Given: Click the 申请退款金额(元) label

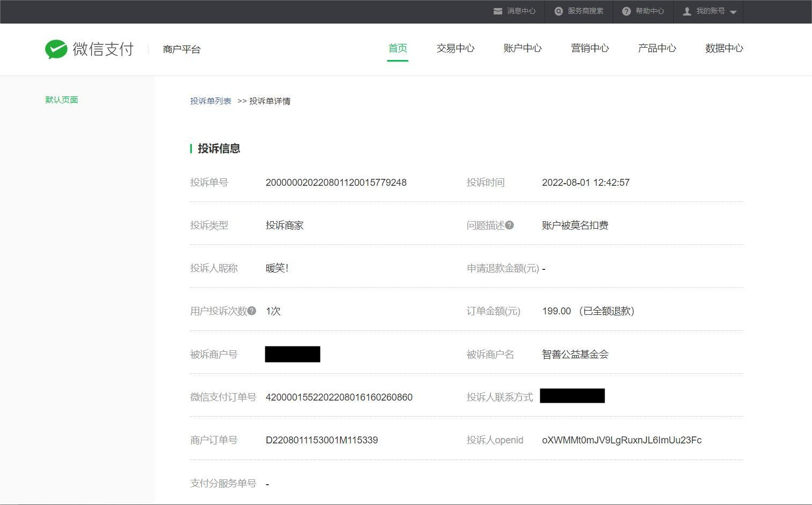Looking at the screenshot, I should click(x=503, y=268).
